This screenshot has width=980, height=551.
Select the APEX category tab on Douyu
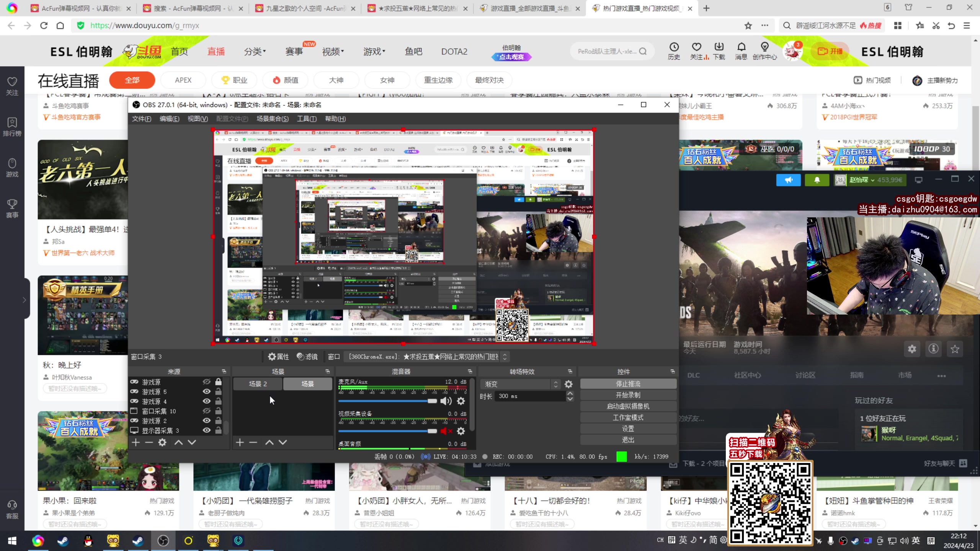183,80
